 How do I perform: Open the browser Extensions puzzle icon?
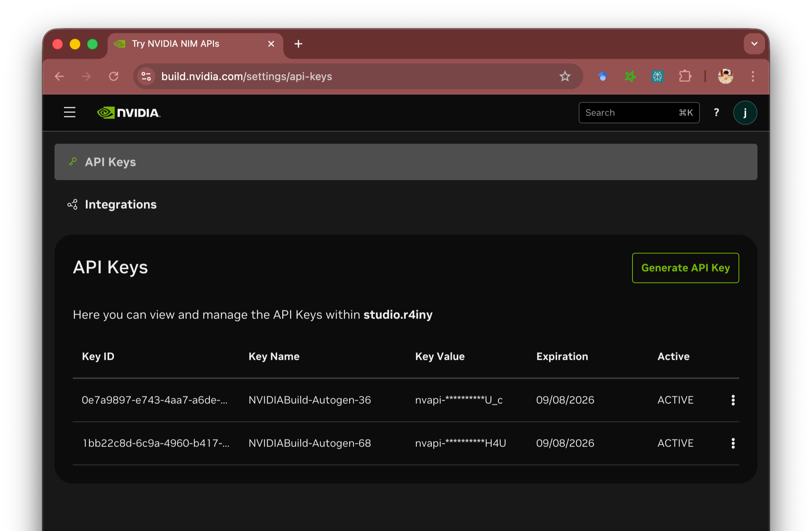(x=685, y=77)
